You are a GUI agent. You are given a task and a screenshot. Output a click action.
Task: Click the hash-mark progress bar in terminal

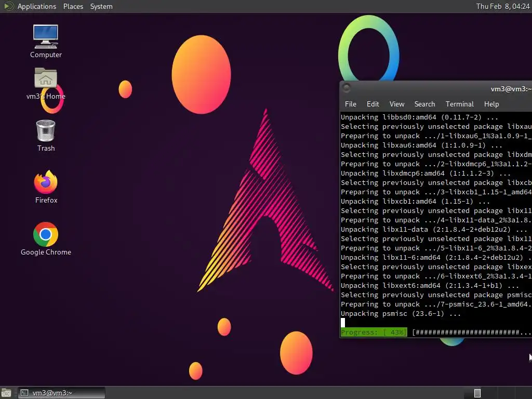point(472,332)
